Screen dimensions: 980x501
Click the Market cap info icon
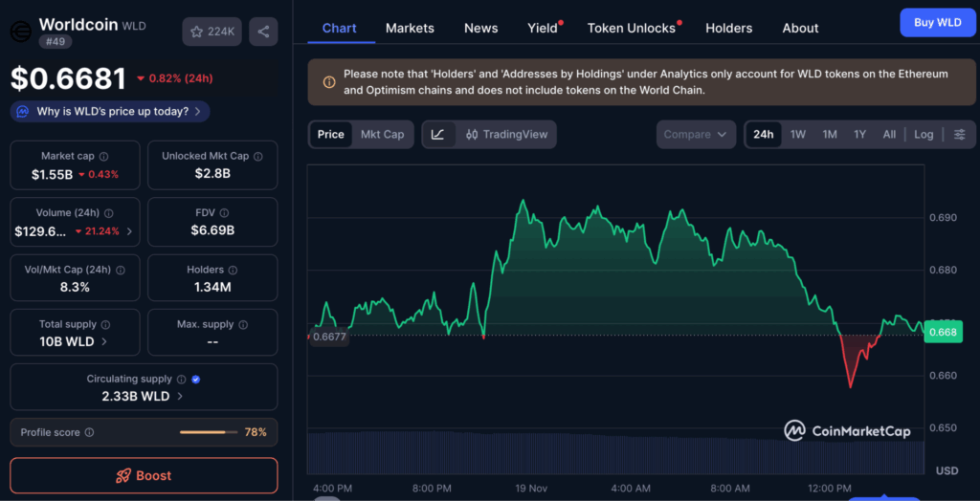[104, 156]
